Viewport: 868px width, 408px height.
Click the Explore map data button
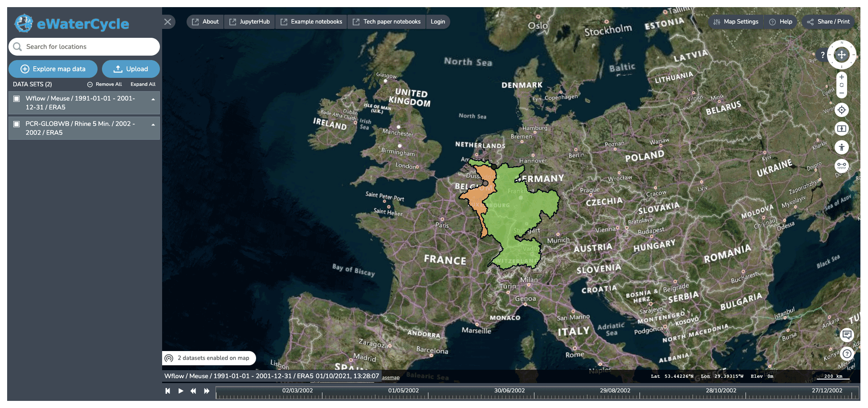click(53, 69)
